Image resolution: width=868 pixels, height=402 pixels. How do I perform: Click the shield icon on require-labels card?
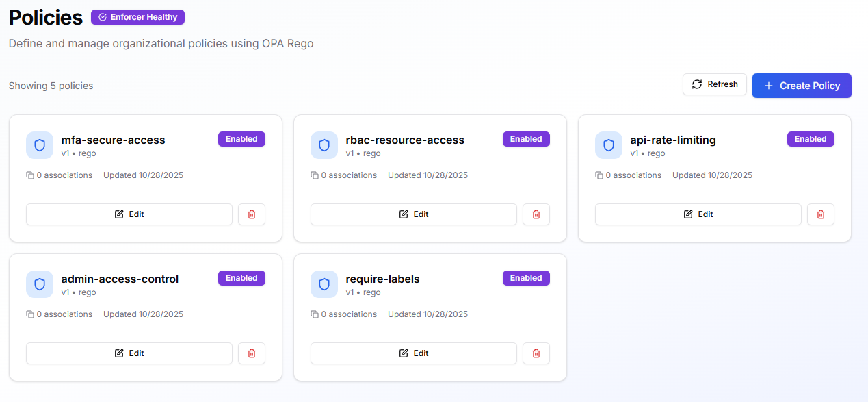[324, 284]
